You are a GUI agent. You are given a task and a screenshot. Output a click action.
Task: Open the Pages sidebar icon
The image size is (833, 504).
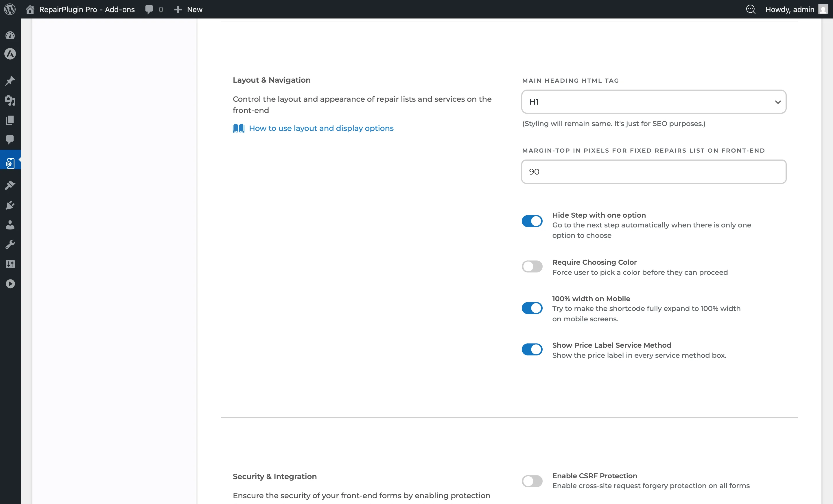(10, 120)
